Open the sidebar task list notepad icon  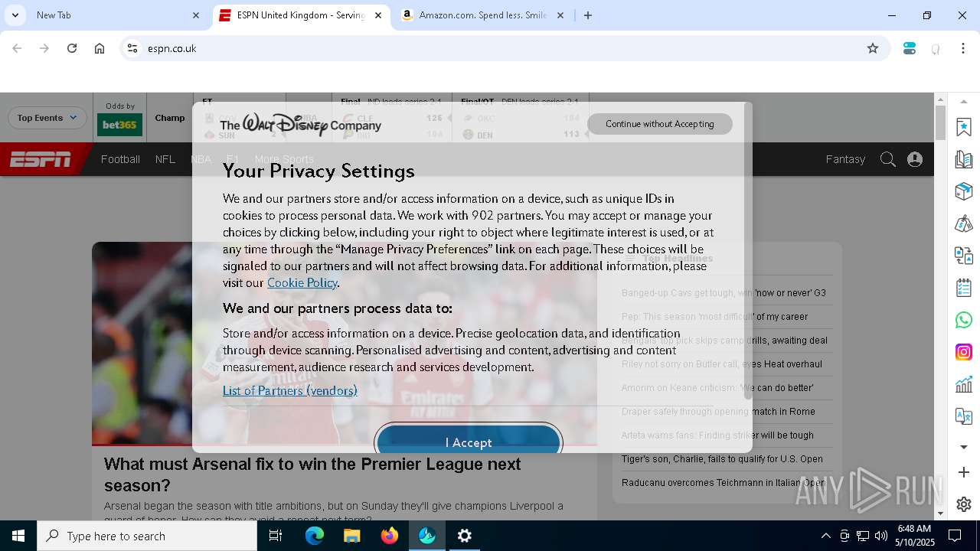964,288
